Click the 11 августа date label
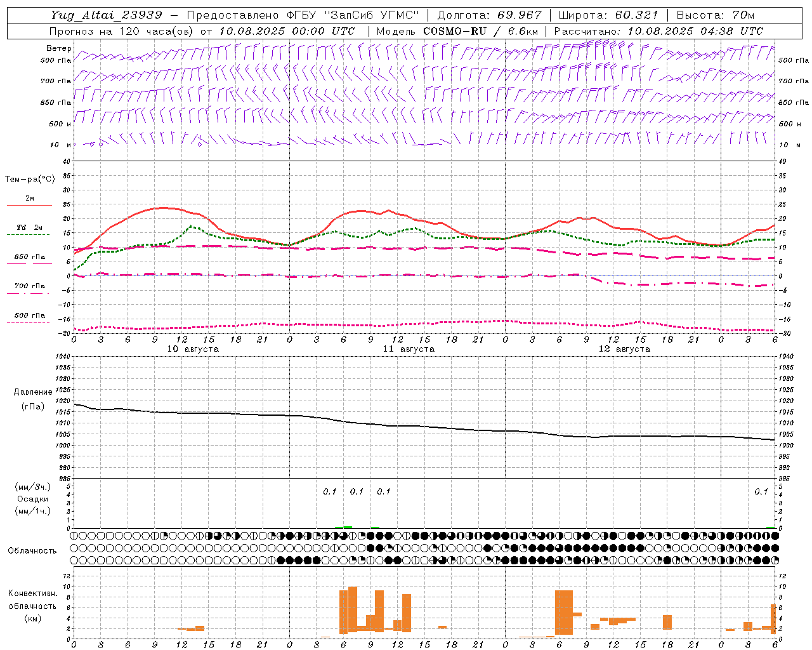This screenshot has height=650, width=812. coord(409,349)
